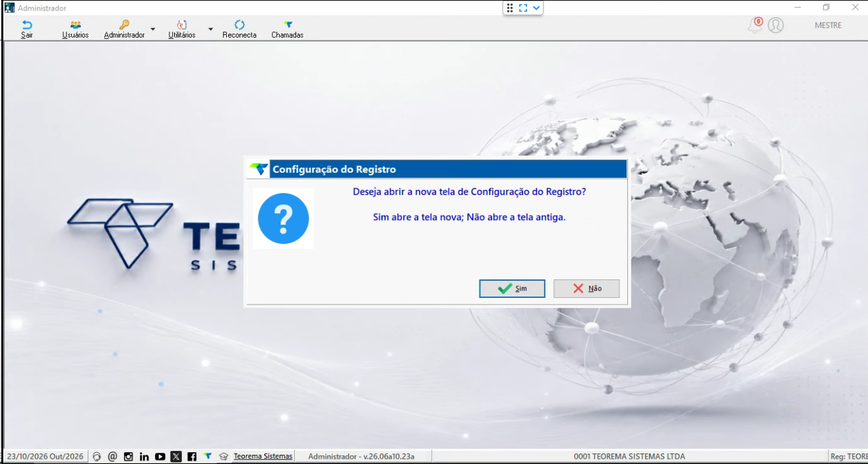This screenshot has height=464, width=868.
Task: Click the Configuração do Registro dialog title
Action: tap(334, 169)
